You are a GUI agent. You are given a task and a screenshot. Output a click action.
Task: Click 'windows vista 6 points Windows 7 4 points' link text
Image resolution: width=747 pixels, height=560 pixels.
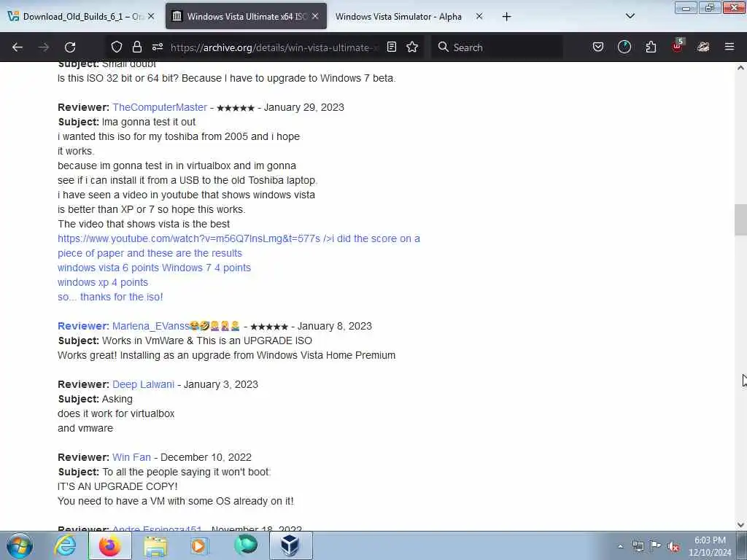point(154,268)
